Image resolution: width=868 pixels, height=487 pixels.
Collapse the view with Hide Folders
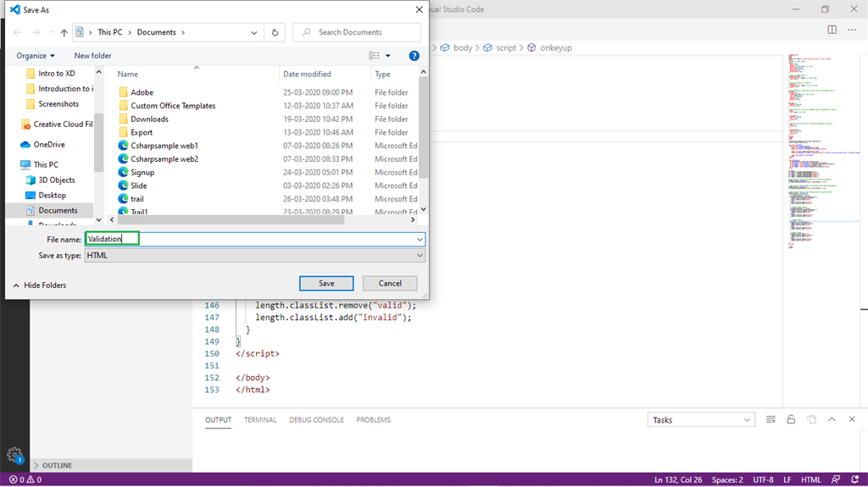pyautogui.click(x=39, y=285)
